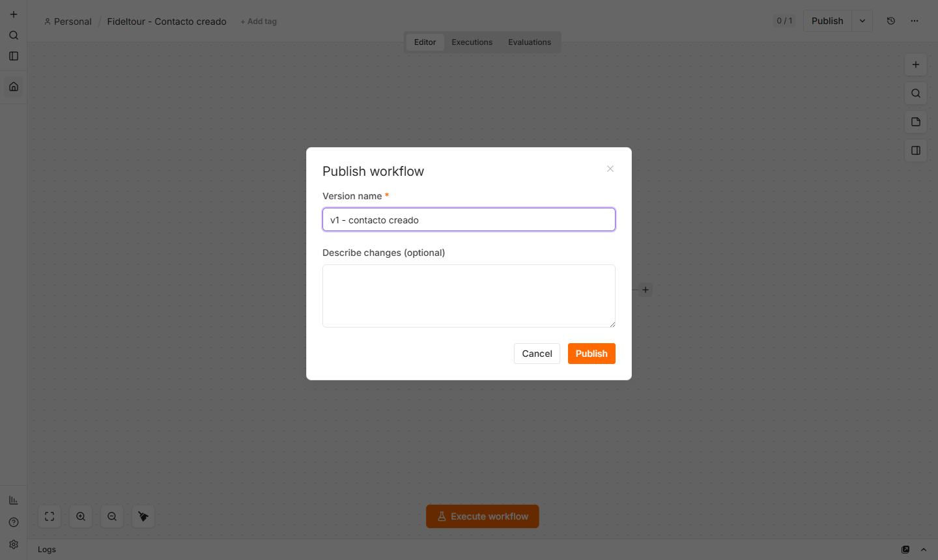Zoom out of the canvas
Viewport: 938px width, 560px height.
pos(112,516)
